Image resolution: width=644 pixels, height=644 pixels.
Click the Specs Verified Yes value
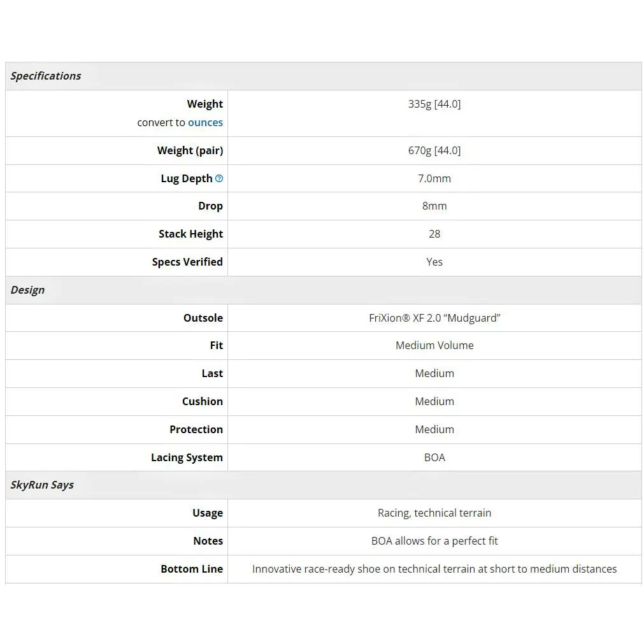pos(434,262)
